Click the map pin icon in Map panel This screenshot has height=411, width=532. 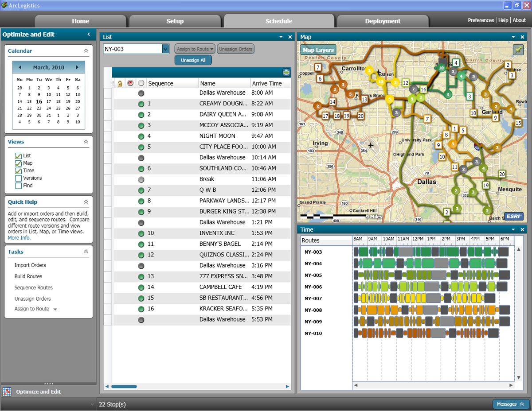(517, 50)
